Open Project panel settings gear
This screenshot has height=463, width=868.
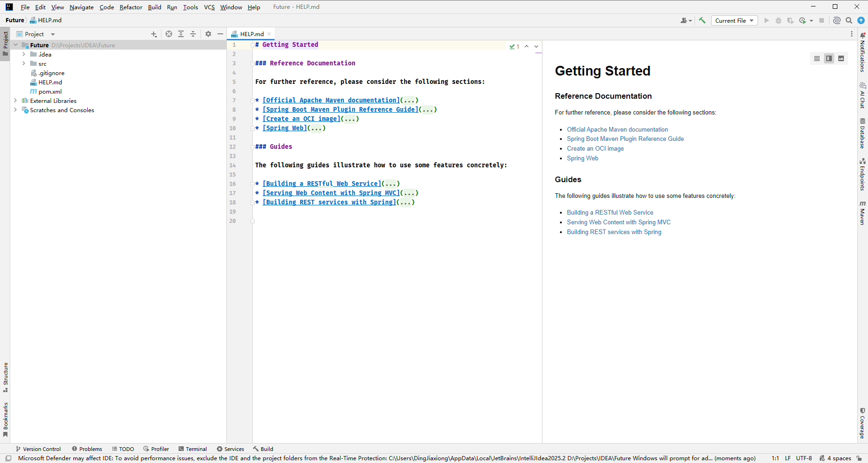point(208,34)
